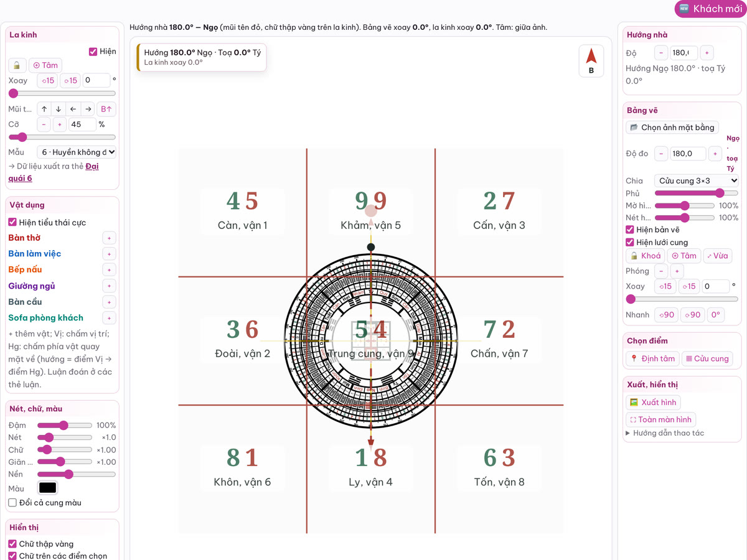The image size is (747, 560).
Task: Click the Cỡ size percentage input field
Action: click(82, 124)
